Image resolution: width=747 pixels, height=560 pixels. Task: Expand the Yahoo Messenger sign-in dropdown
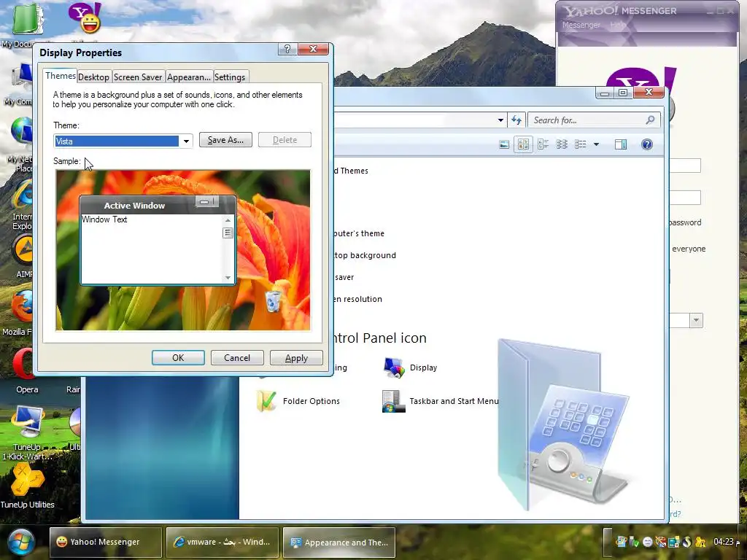696,321
